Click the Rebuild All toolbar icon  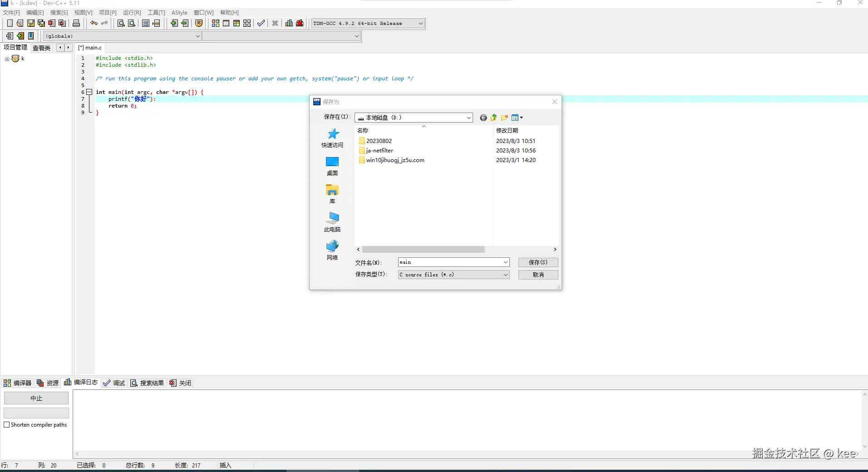(247, 23)
